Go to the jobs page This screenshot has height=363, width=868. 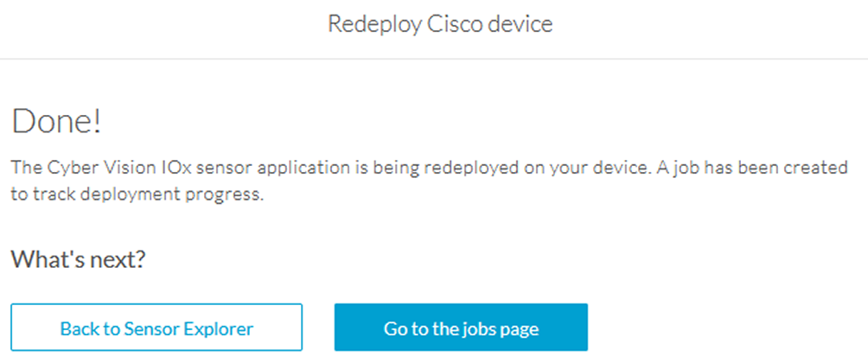pos(461,327)
